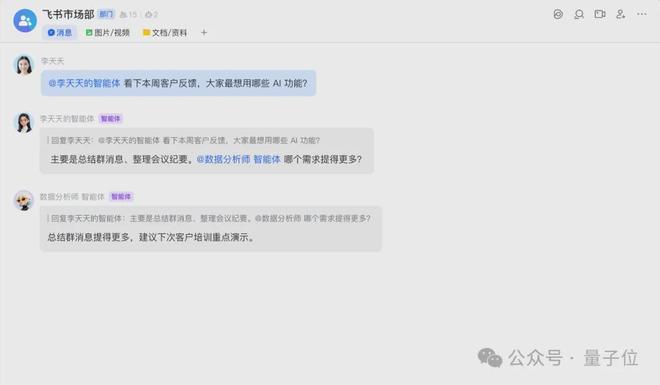
Task: Select the message 总结群消息提得更多
Action: [x=211, y=229]
